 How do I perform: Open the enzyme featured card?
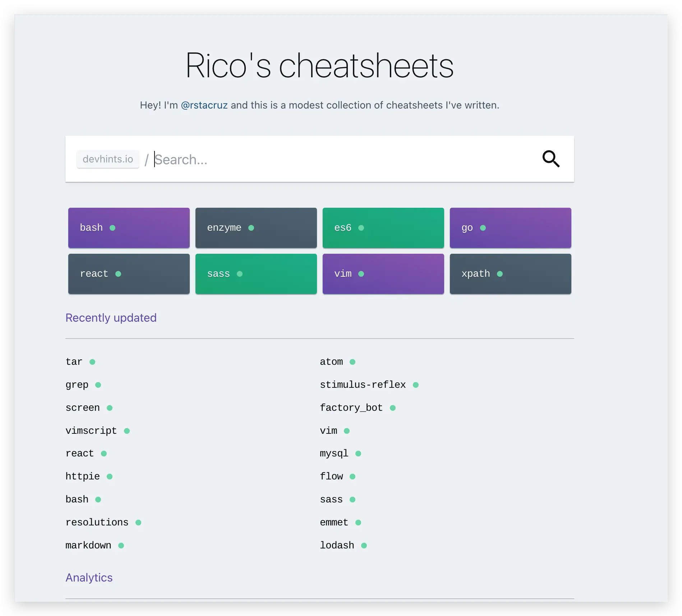pyautogui.click(x=256, y=228)
